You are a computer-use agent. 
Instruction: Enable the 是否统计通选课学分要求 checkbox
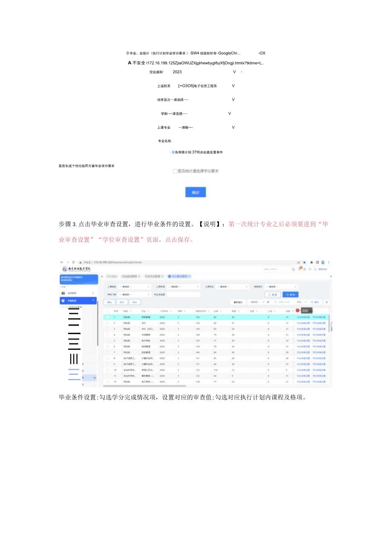coord(175,171)
